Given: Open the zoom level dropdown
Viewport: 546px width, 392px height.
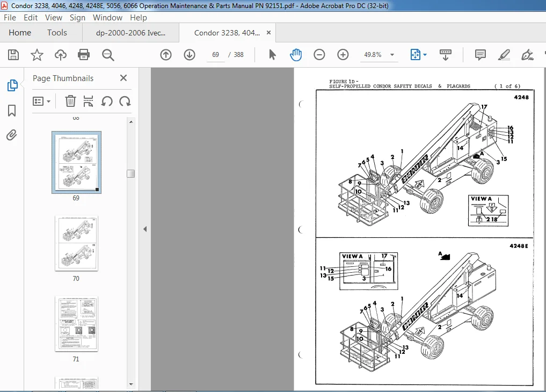Looking at the screenshot, I should [392, 55].
